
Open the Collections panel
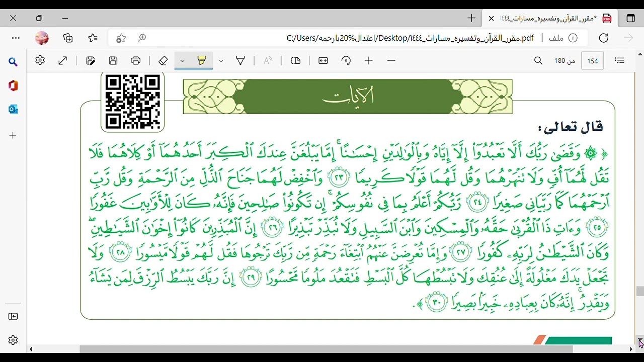[x=68, y=38]
